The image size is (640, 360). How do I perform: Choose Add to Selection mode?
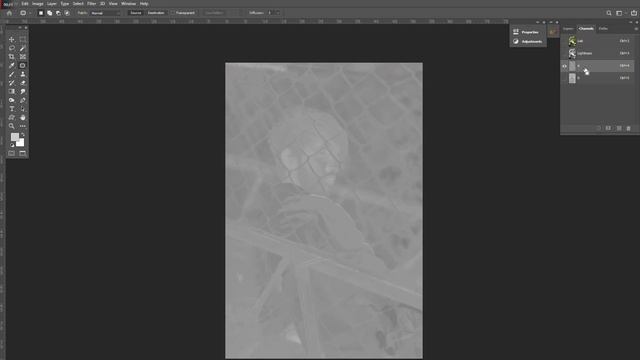[49, 13]
